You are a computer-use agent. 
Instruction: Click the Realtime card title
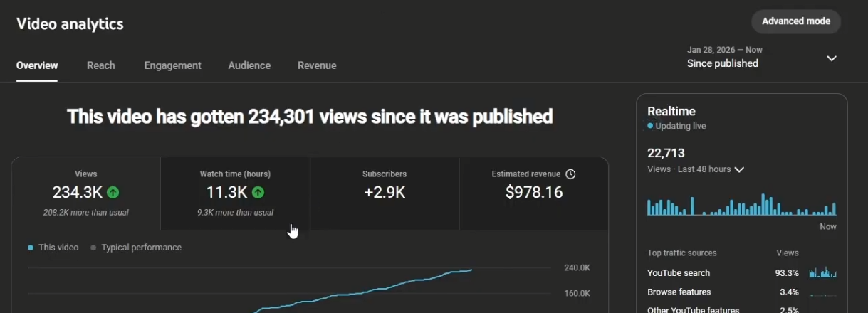[671, 111]
